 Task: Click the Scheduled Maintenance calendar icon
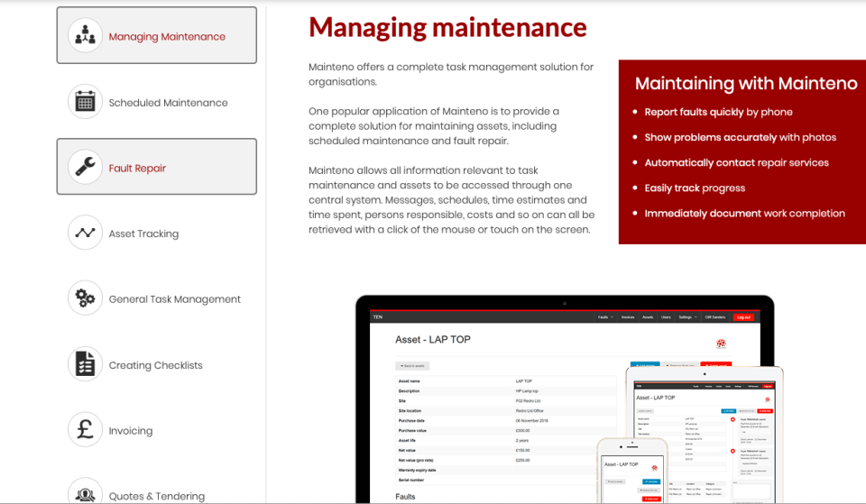point(85,102)
